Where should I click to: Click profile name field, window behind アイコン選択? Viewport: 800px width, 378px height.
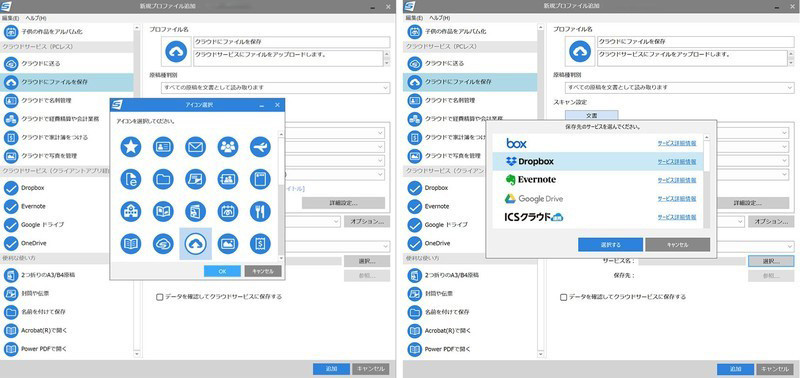(291, 42)
